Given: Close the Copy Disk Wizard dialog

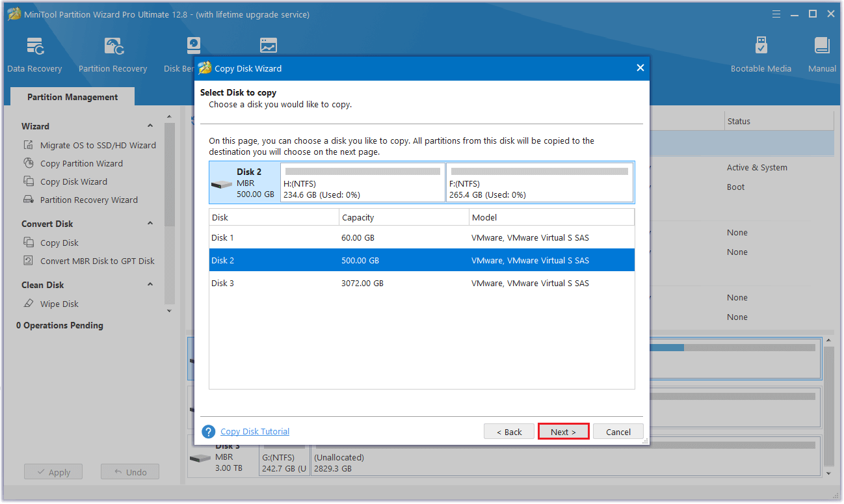Looking at the screenshot, I should click(x=640, y=68).
